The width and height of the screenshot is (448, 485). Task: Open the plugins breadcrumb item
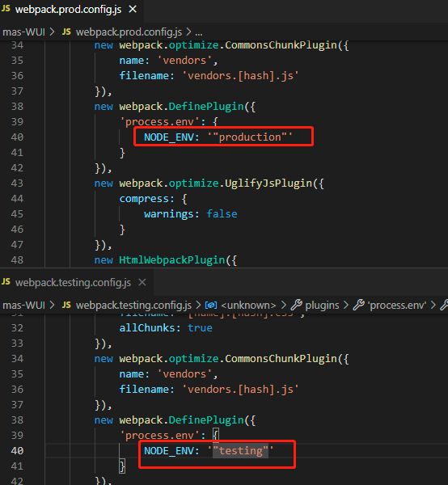tap(322, 306)
